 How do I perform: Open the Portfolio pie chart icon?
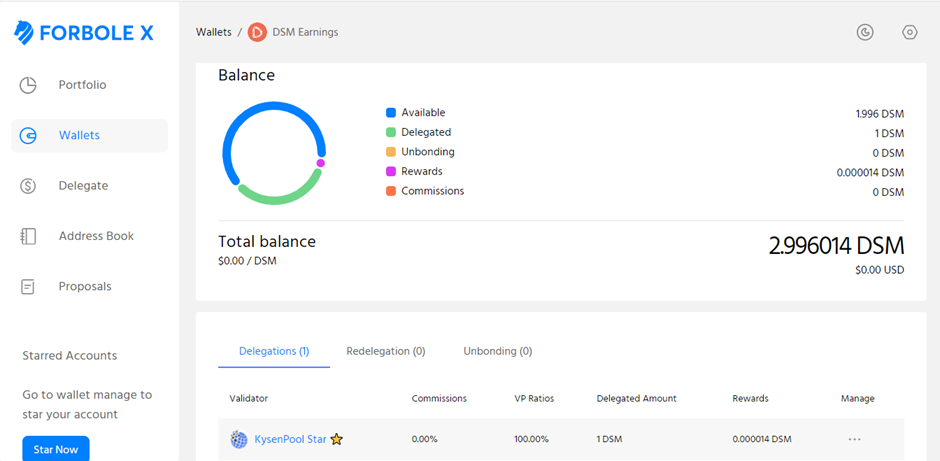28,85
